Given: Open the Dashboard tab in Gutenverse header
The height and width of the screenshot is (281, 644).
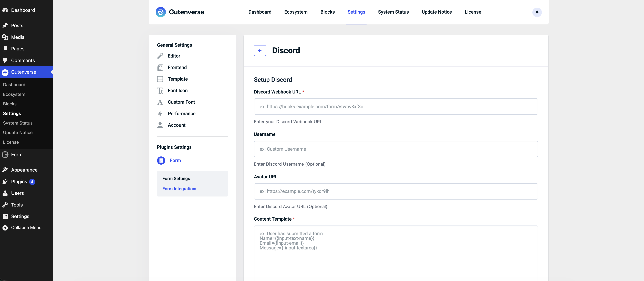Looking at the screenshot, I should [260, 12].
